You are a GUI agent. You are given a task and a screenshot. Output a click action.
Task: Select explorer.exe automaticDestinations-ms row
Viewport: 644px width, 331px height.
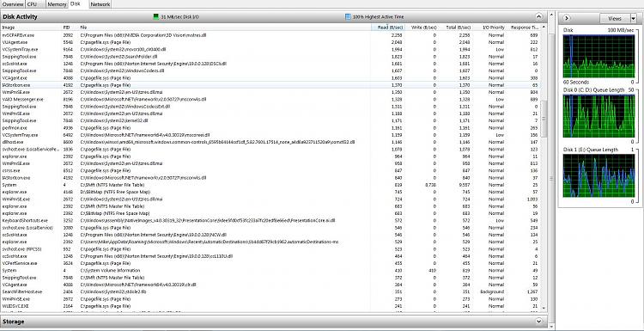click(270, 242)
